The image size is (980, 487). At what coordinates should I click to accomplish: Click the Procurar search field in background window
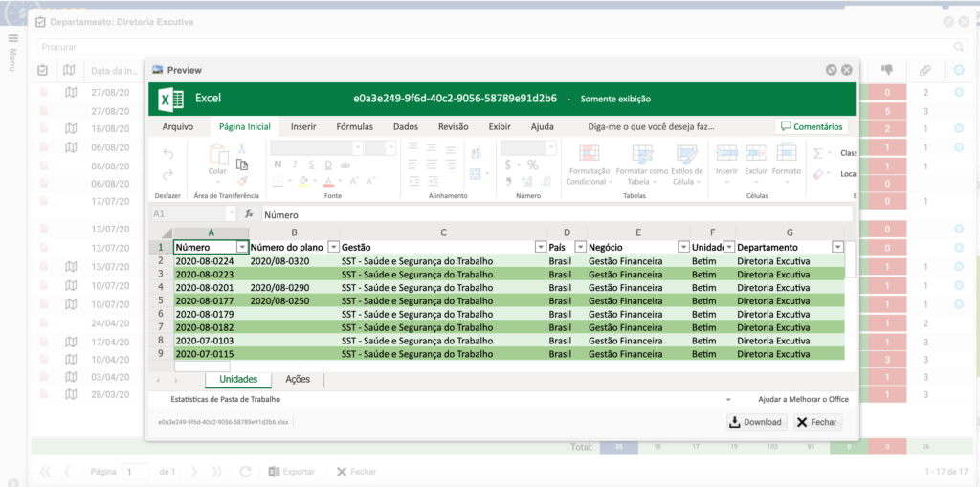click(501, 47)
